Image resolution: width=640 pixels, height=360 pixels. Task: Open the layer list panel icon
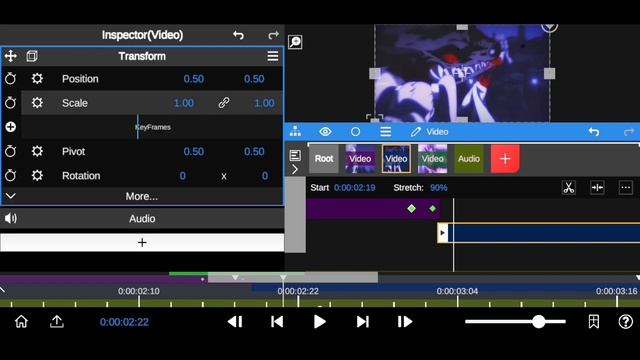tap(295, 155)
